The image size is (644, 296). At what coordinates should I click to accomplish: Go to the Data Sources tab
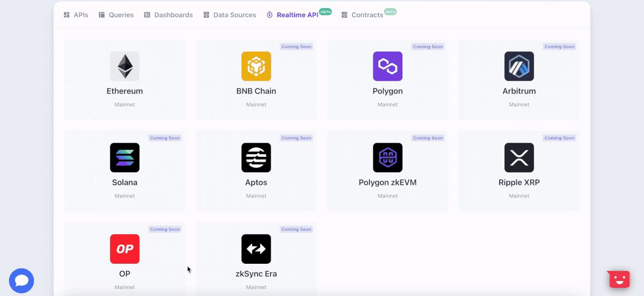tap(229, 15)
